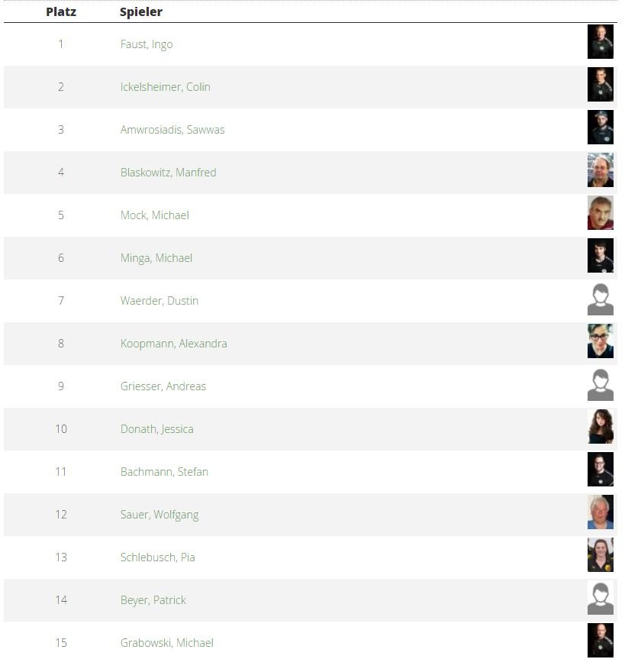
Task: Click the Ickelsheimer, Colin player name
Action: pyautogui.click(x=165, y=87)
